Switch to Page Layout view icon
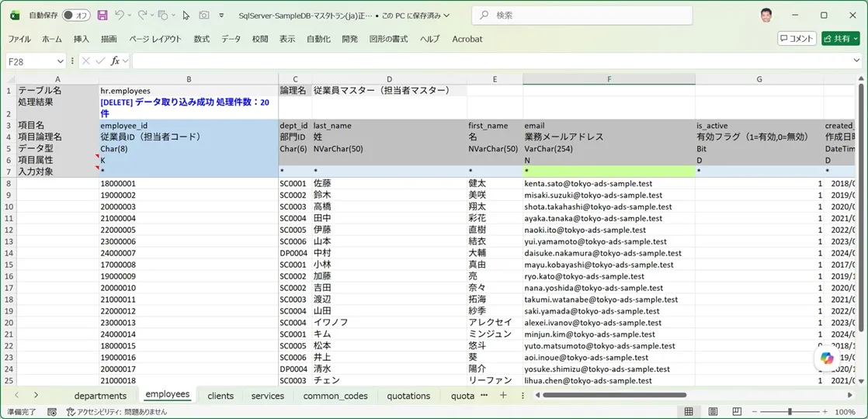Screen dimensions: 868x419 [x=713, y=412]
